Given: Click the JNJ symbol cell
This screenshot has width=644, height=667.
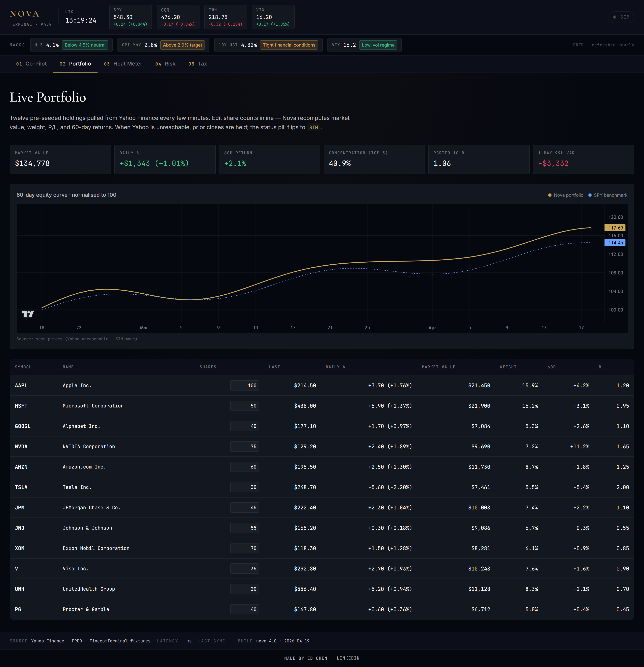Looking at the screenshot, I should (20, 528).
